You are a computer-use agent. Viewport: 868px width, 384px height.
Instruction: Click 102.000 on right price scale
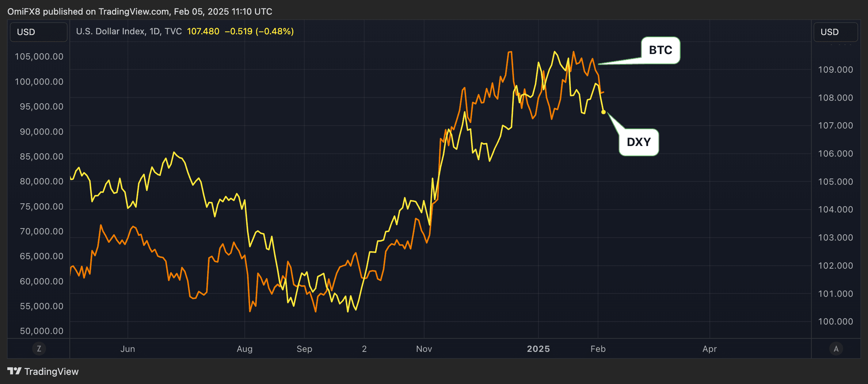click(x=835, y=266)
